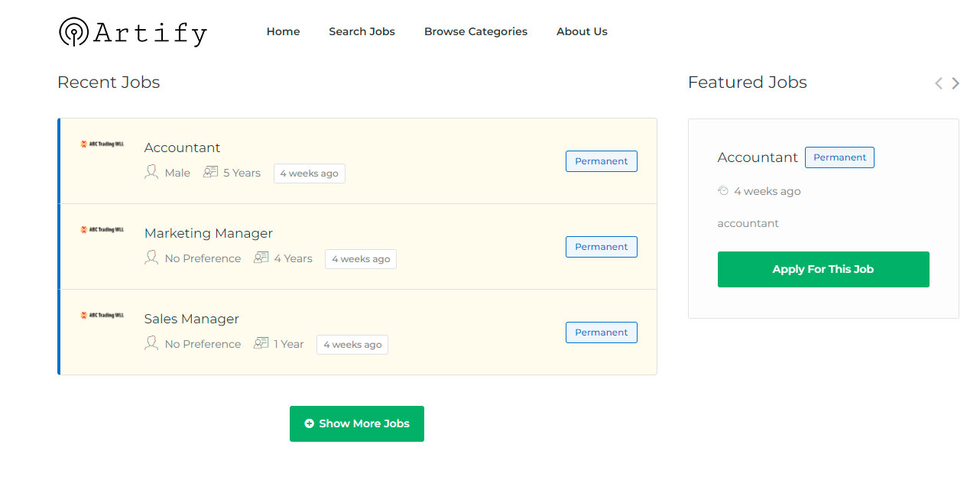980x480 pixels.
Task: Open the Marketing Manager job title
Action: click(x=208, y=233)
